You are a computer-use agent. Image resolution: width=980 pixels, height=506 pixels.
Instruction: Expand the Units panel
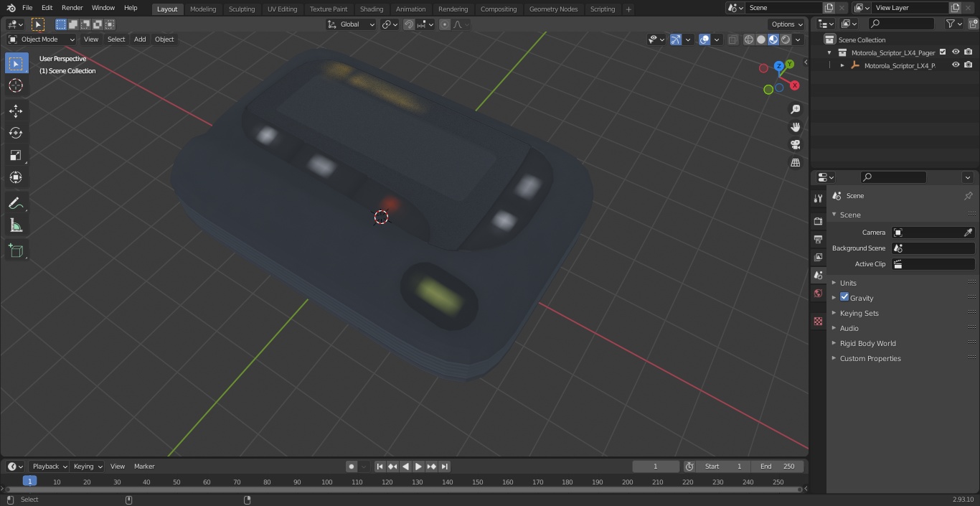(849, 283)
